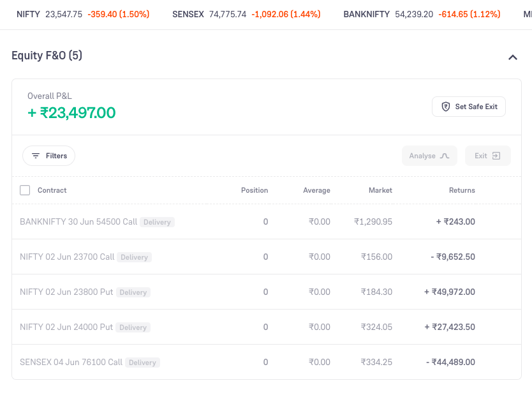Image resolution: width=532 pixels, height=397 pixels.
Task: Tick the select-all Contract checkbox
Action: point(25,190)
